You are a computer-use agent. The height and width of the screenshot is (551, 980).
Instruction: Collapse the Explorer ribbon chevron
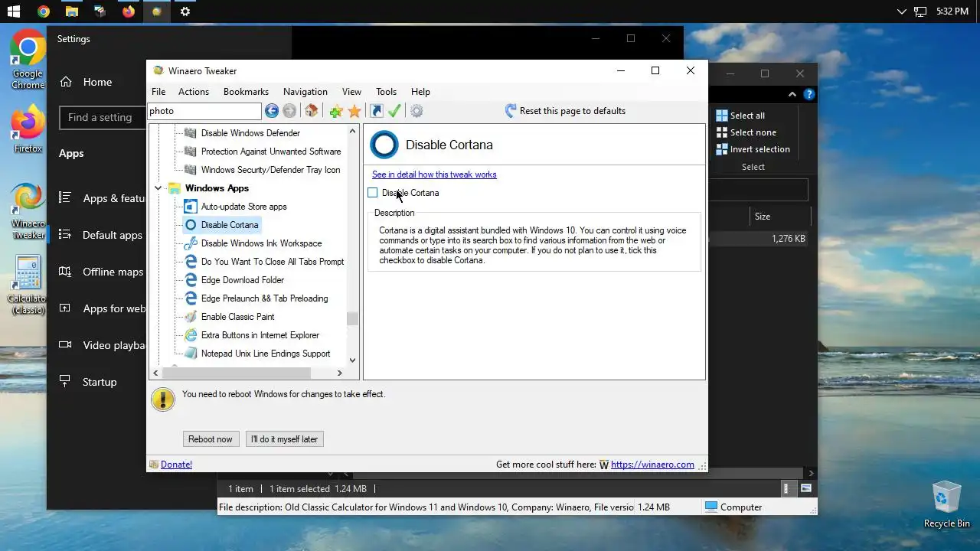[792, 95]
